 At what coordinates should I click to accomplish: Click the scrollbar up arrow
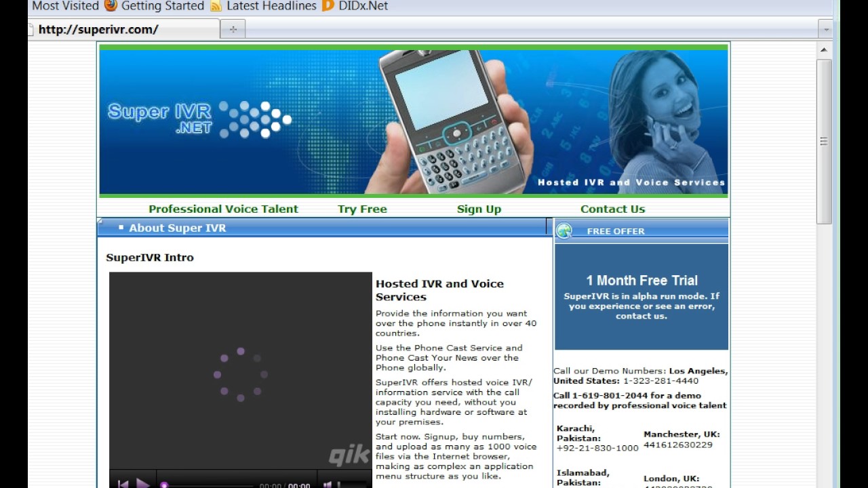tap(824, 49)
